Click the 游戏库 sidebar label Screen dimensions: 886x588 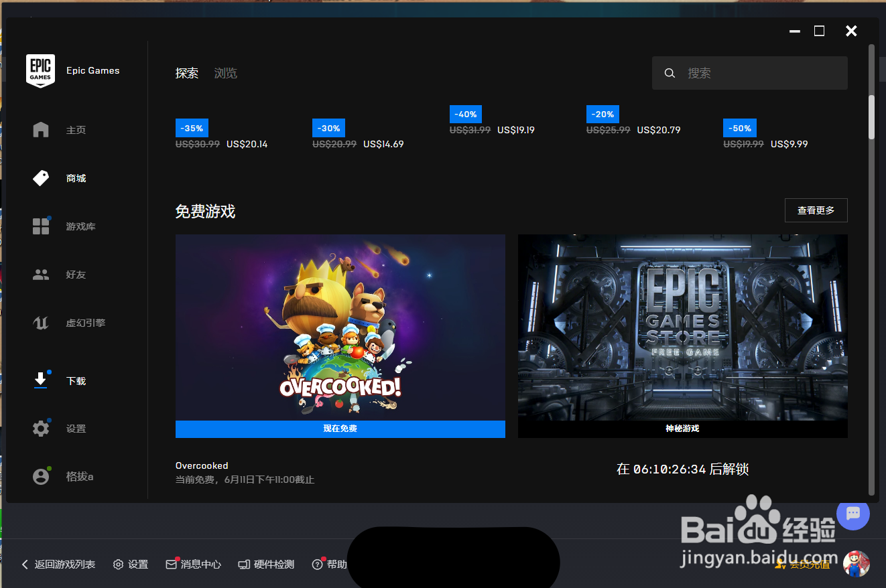(80, 226)
